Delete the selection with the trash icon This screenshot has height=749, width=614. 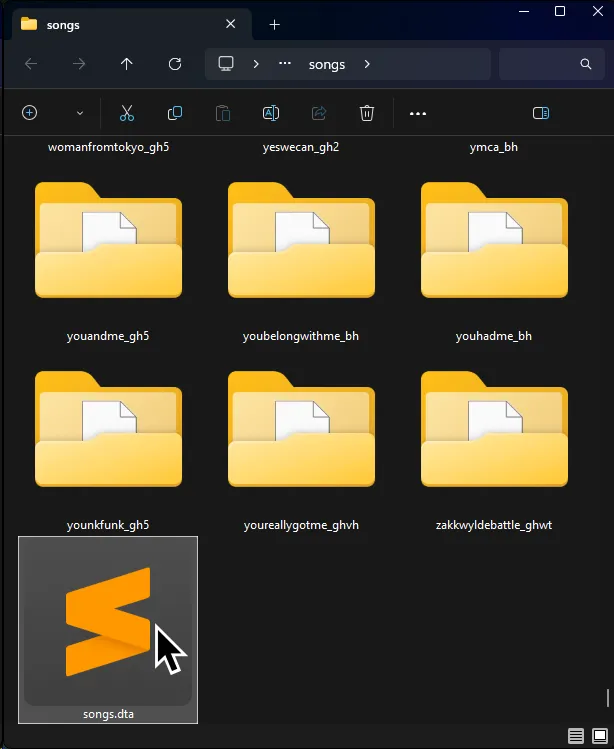[367, 113]
